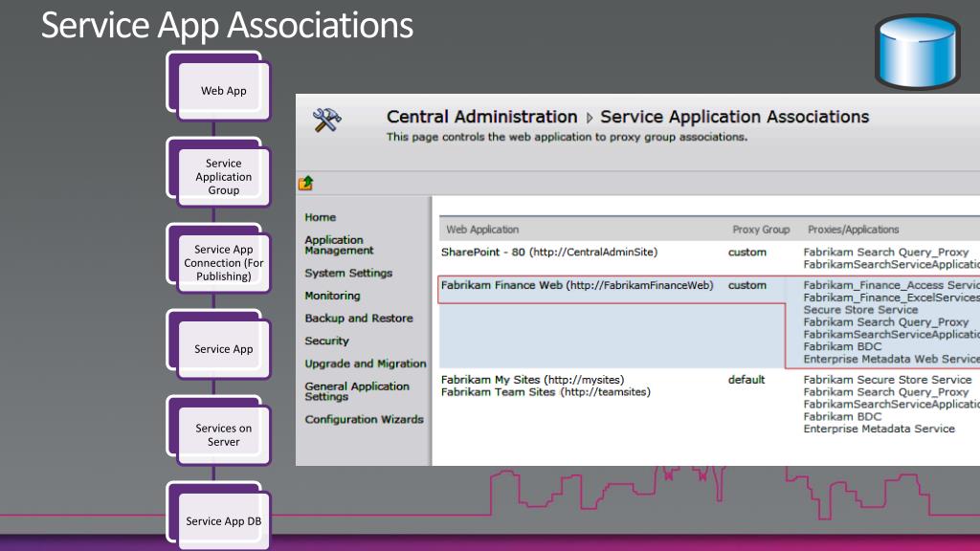Open the Monitoring section
The image size is (980, 551).
tap(332, 296)
